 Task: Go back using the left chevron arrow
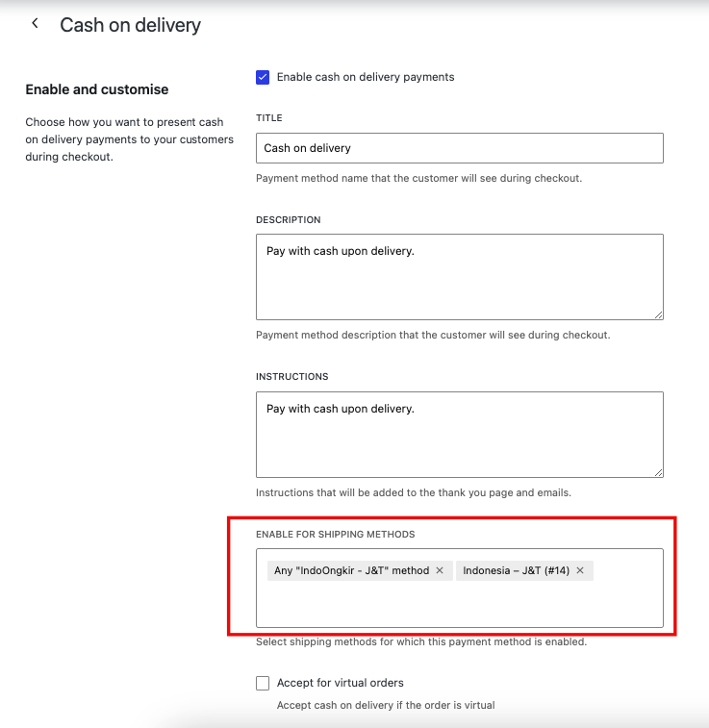click(x=35, y=23)
